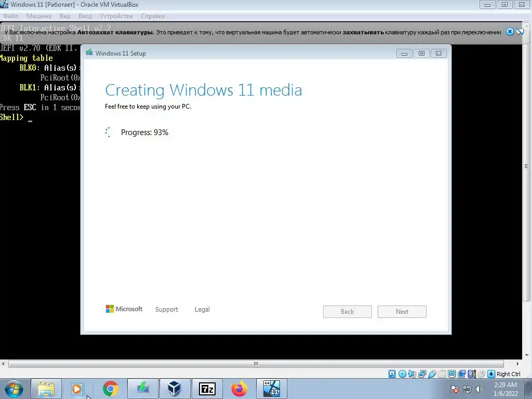Switch to VirtualBox in taskbar
Viewport: 532px width, 399px height.
(175, 389)
